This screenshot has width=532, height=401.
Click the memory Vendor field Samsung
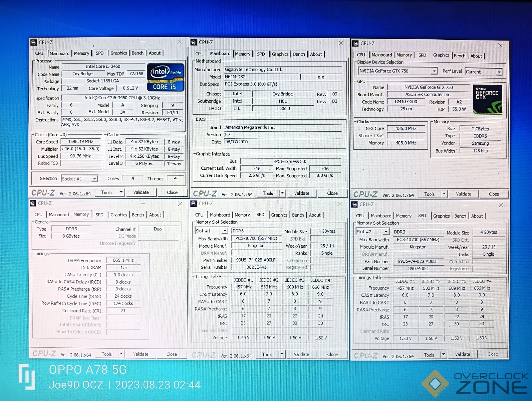[x=480, y=143]
